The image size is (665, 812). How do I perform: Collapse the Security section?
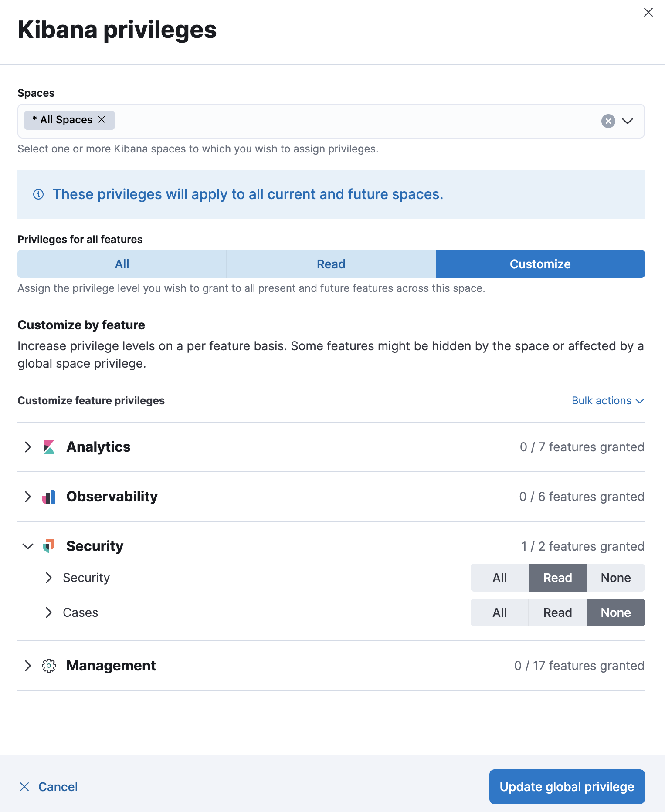(x=28, y=546)
